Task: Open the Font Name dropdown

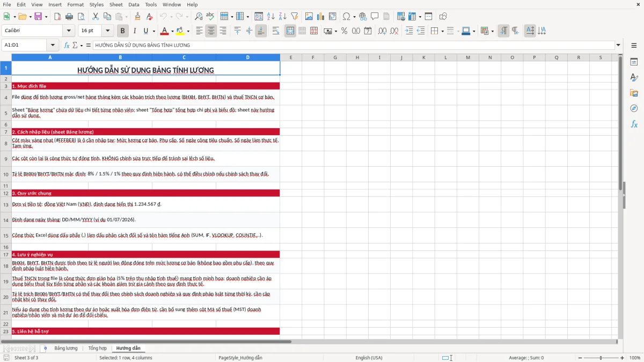Action: [x=68, y=31]
